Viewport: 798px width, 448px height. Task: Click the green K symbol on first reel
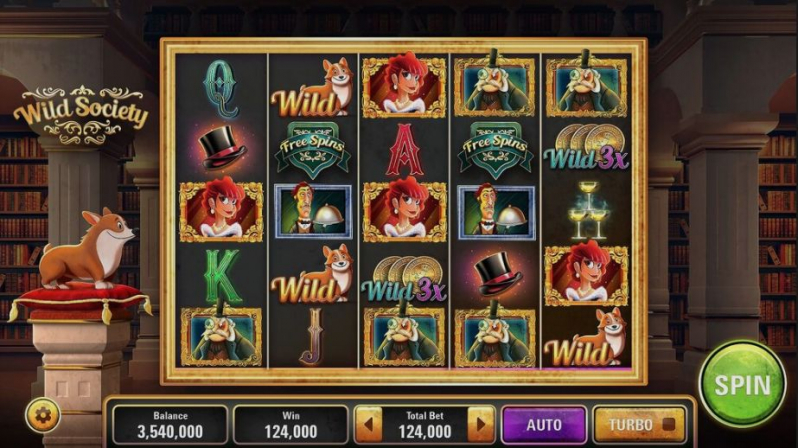click(x=222, y=275)
